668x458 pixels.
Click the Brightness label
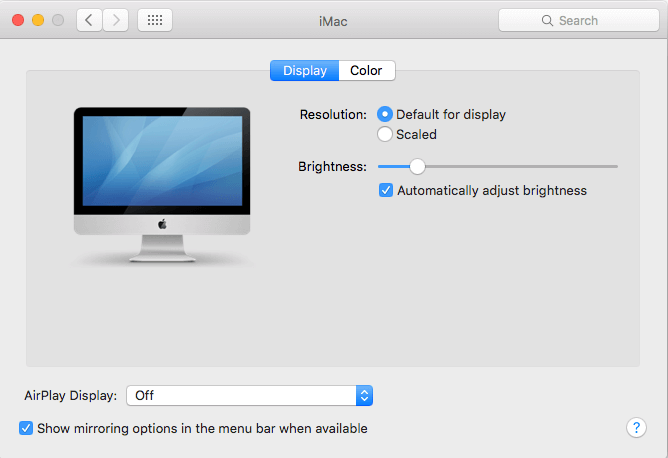tap(332, 167)
